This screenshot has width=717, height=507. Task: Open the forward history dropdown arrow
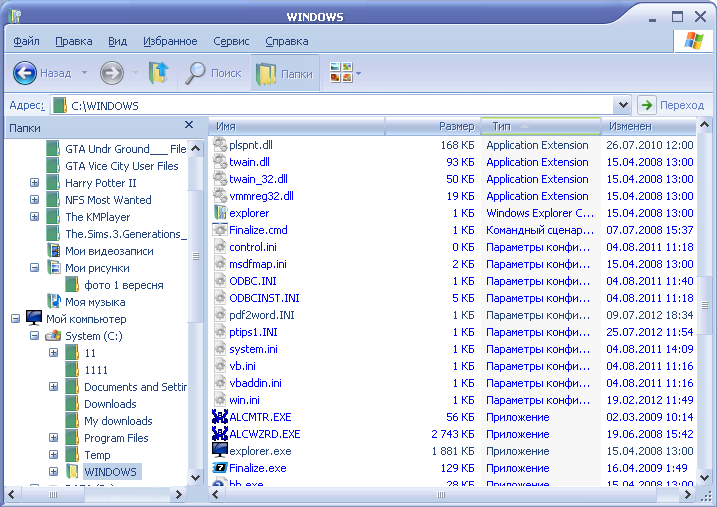point(135,73)
